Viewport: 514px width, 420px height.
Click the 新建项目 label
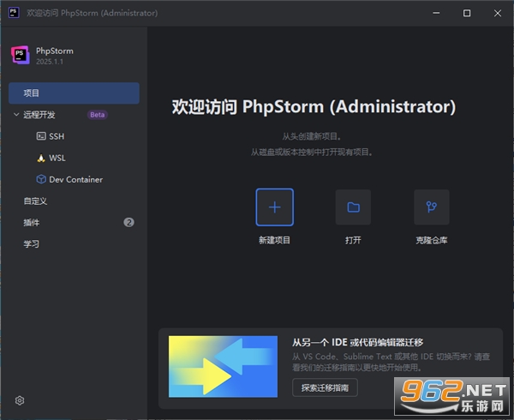[274, 240]
